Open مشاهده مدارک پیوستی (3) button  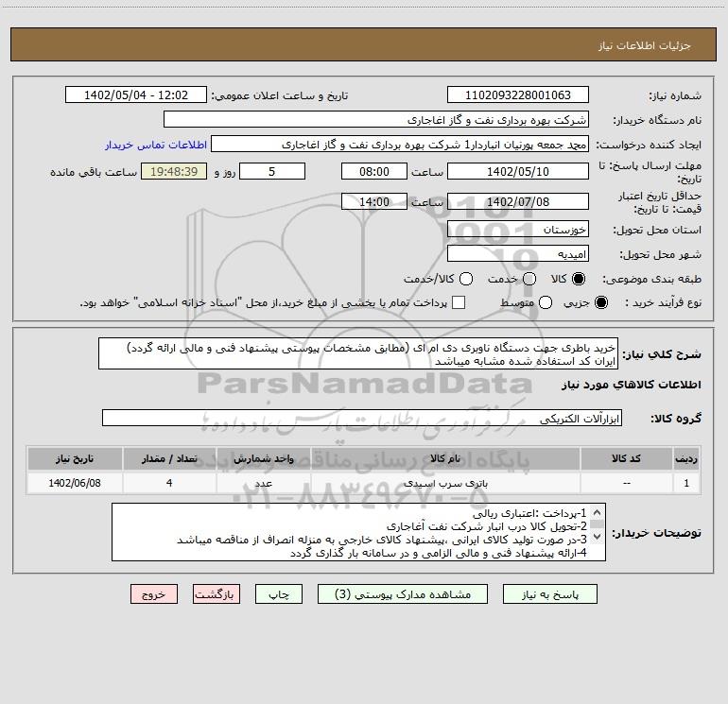[403, 594]
